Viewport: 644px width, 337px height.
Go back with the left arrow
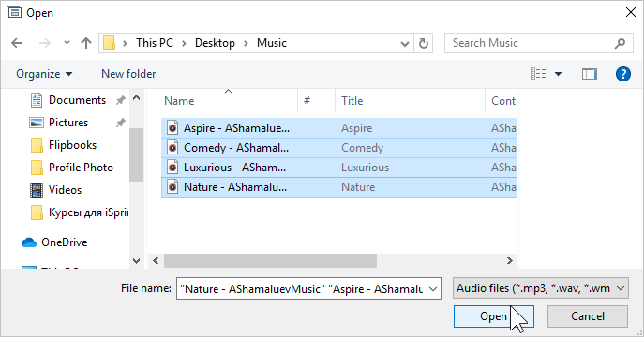click(x=17, y=43)
